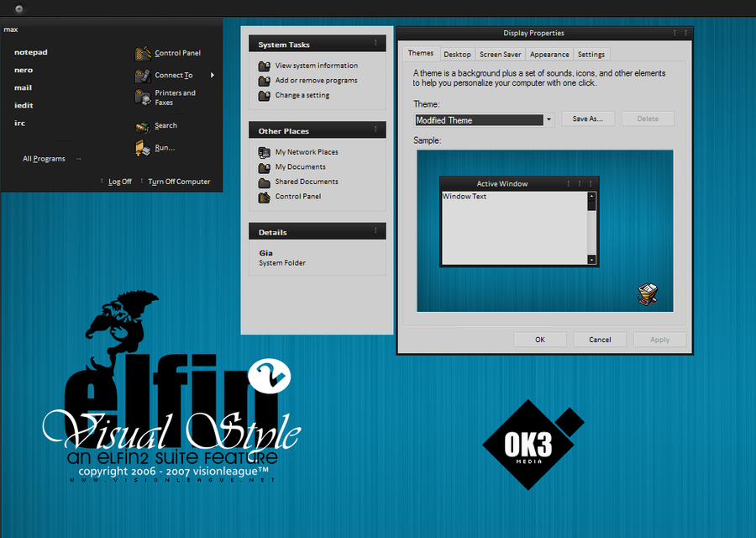Collapse the Other Places section
The width and height of the screenshot is (756, 538).
pyautogui.click(x=376, y=129)
